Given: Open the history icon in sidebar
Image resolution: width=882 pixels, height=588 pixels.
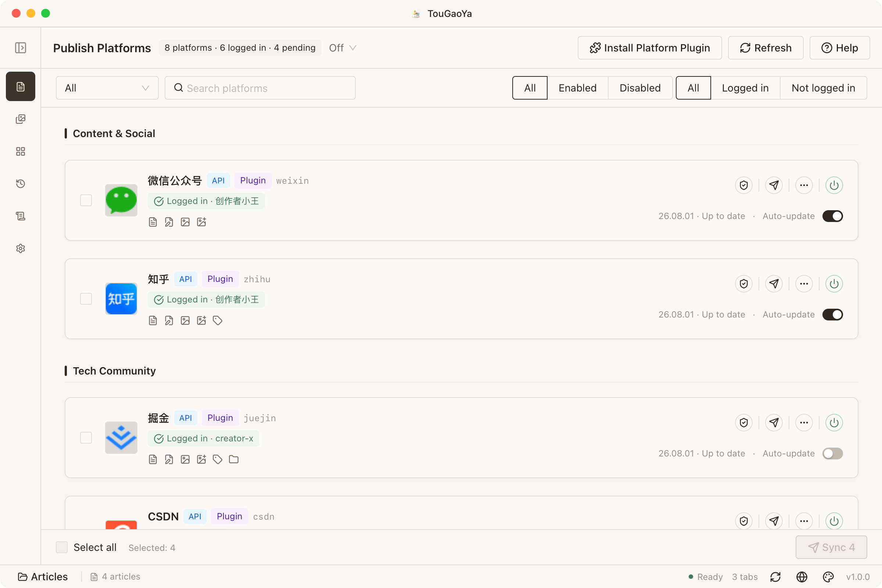Looking at the screenshot, I should tap(21, 184).
